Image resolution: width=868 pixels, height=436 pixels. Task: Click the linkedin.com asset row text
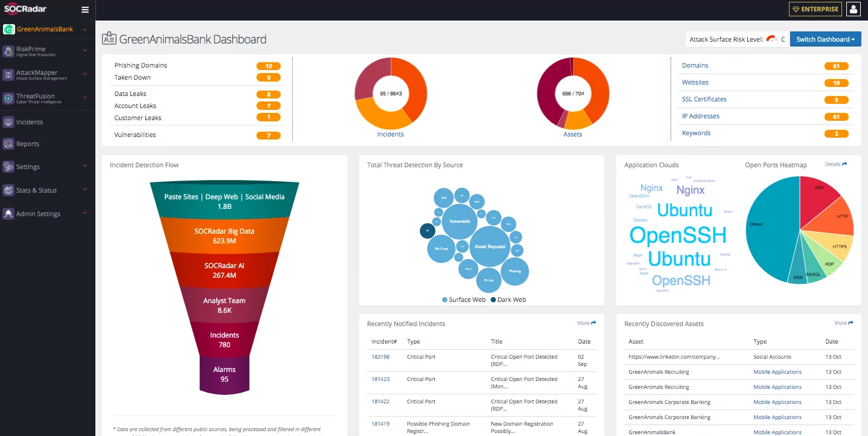[x=674, y=357]
